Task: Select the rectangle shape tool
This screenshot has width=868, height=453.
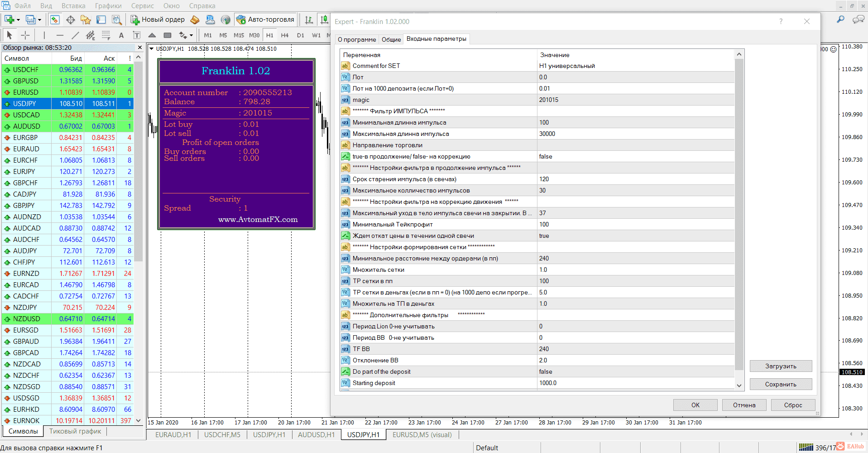Action: [168, 35]
